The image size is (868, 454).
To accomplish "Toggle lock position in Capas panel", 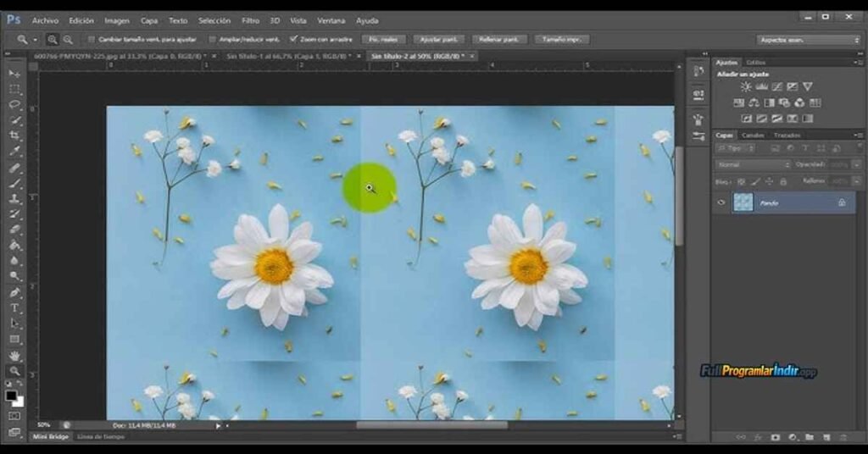I will point(770,181).
